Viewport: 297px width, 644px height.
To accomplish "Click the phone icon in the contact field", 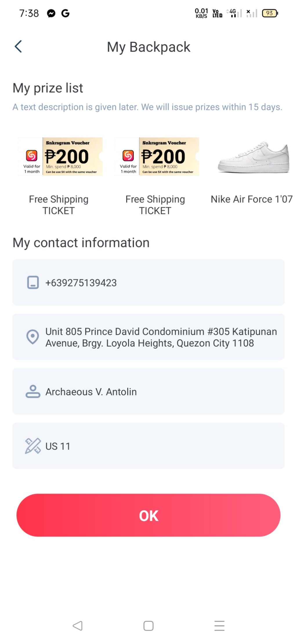I will [33, 282].
